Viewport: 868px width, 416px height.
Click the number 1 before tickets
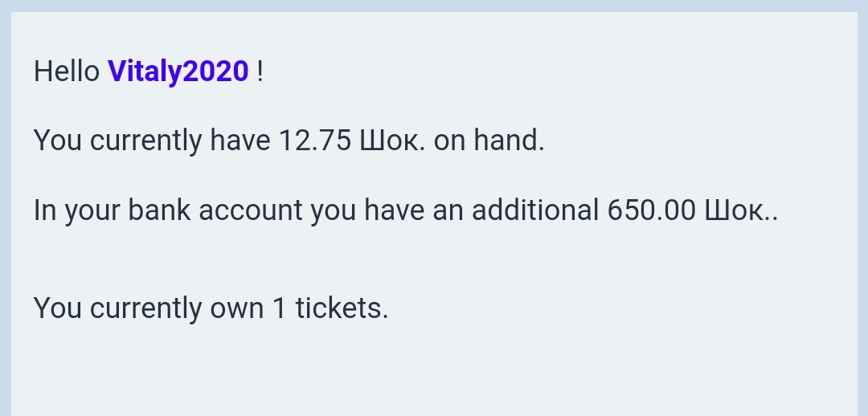click(x=279, y=308)
